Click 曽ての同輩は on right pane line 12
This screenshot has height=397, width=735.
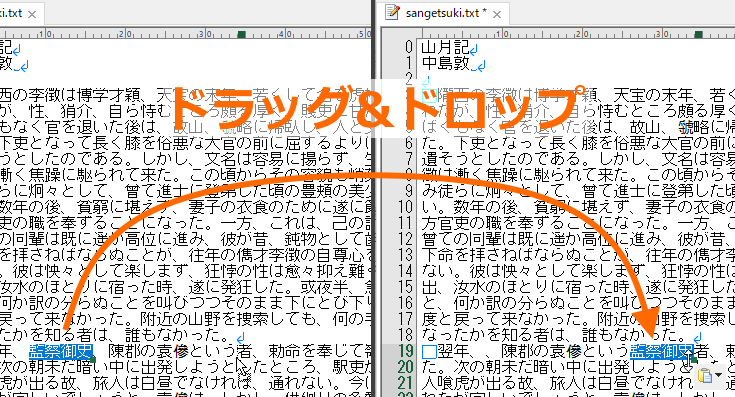click(x=469, y=239)
